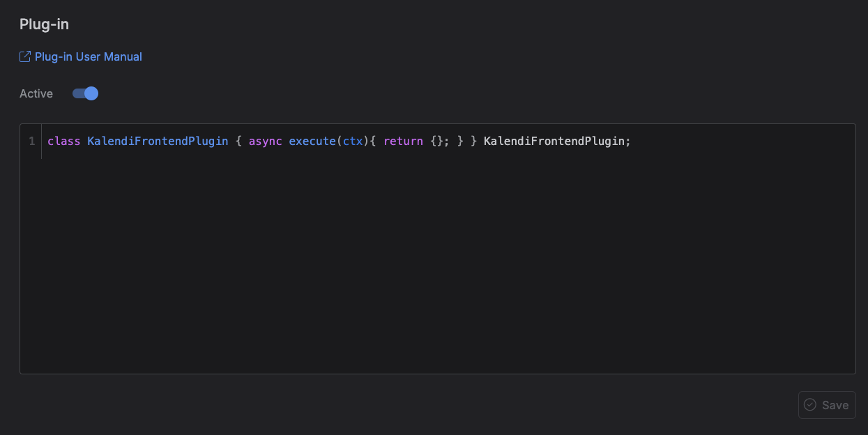Click the 'async' keyword in code
This screenshot has width=868, height=435.
point(266,141)
